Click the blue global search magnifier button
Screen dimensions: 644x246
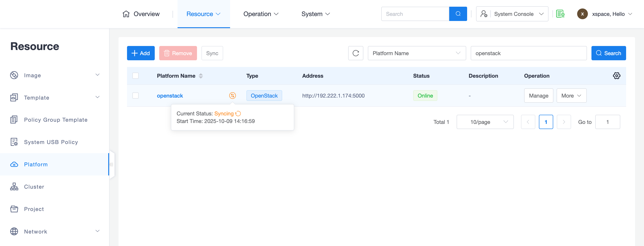pos(458,14)
